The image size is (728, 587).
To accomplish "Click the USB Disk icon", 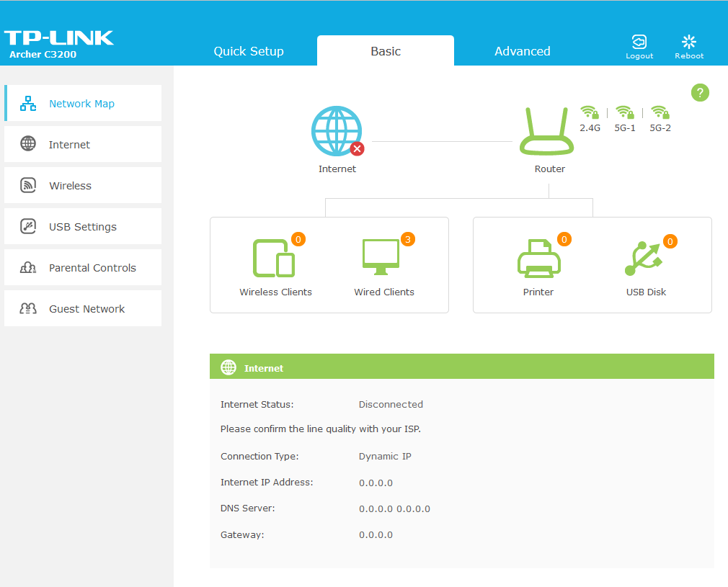I will 644,259.
